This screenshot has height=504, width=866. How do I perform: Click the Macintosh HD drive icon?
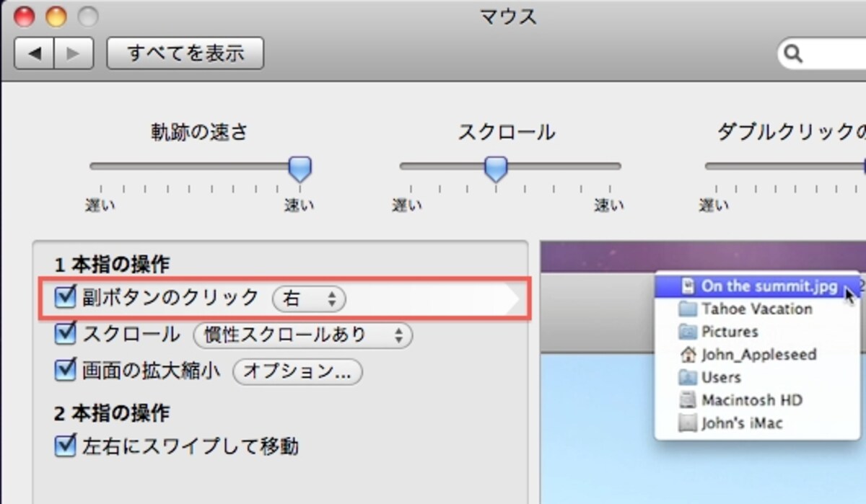pos(688,400)
